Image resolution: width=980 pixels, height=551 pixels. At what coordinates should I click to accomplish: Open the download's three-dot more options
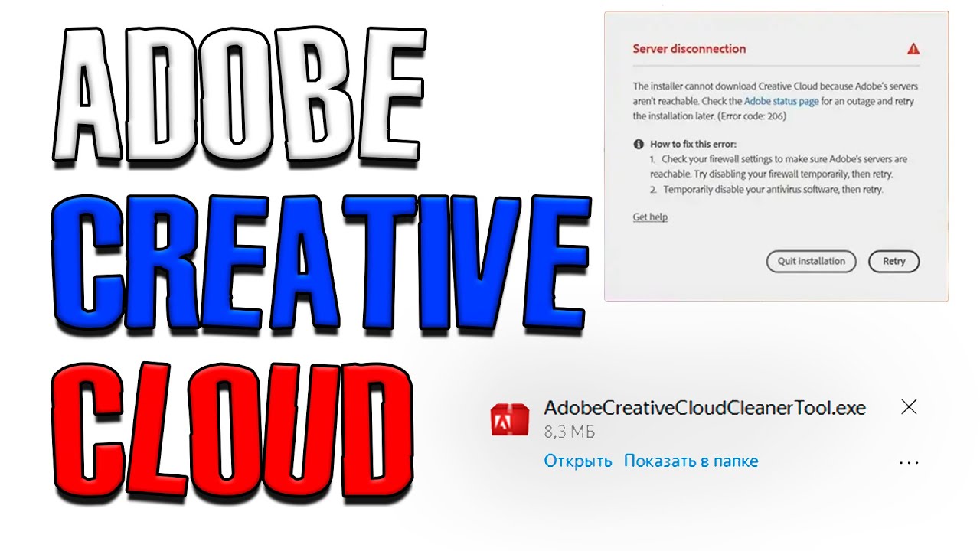point(909,462)
